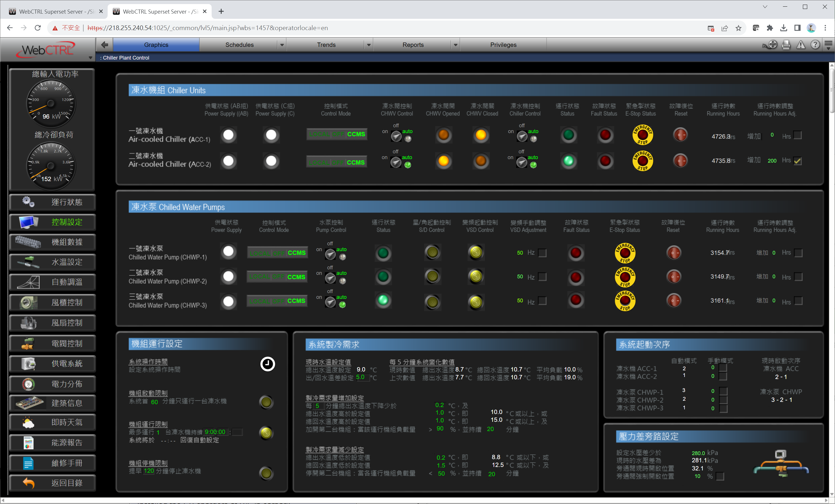
Task: Select the Graphics tab
Action: coord(156,45)
